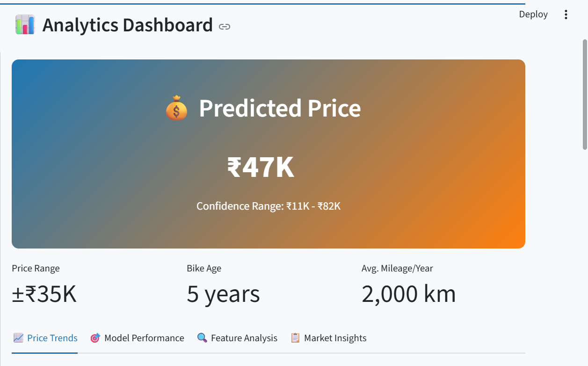Click the magnifier icon on Feature Analysis tab
The image size is (588, 366).
(202, 338)
